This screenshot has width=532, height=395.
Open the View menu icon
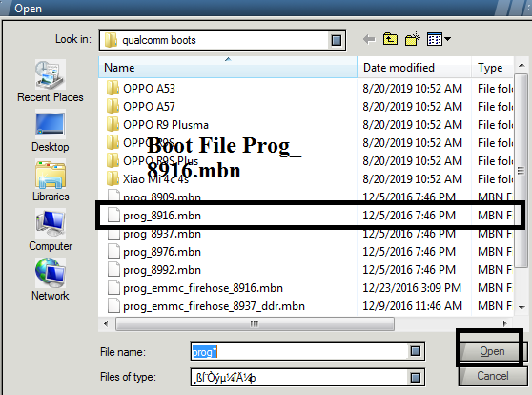point(439,39)
